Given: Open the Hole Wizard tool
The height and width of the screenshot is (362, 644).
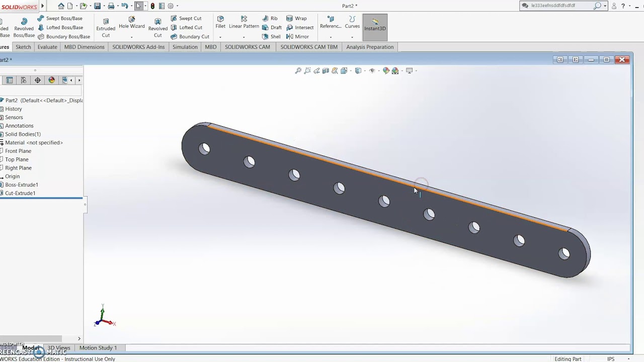Looking at the screenshot, I should click(x=131, y=23).
